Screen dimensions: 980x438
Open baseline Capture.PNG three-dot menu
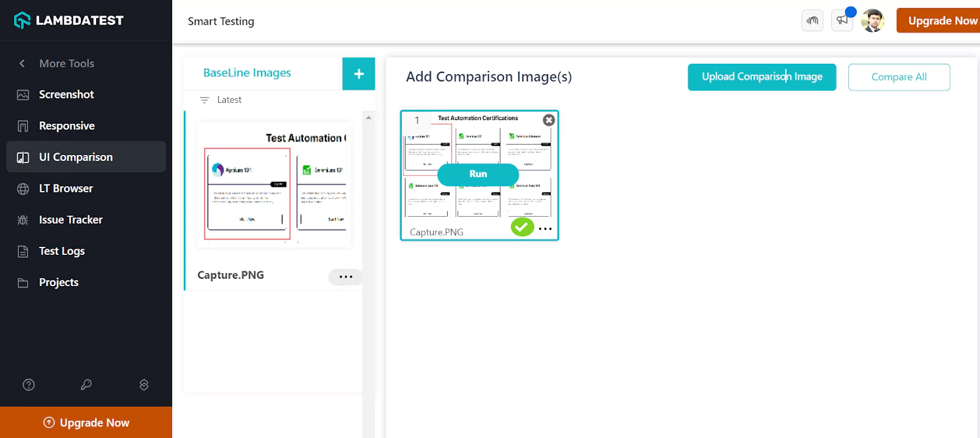coord(345,277)
